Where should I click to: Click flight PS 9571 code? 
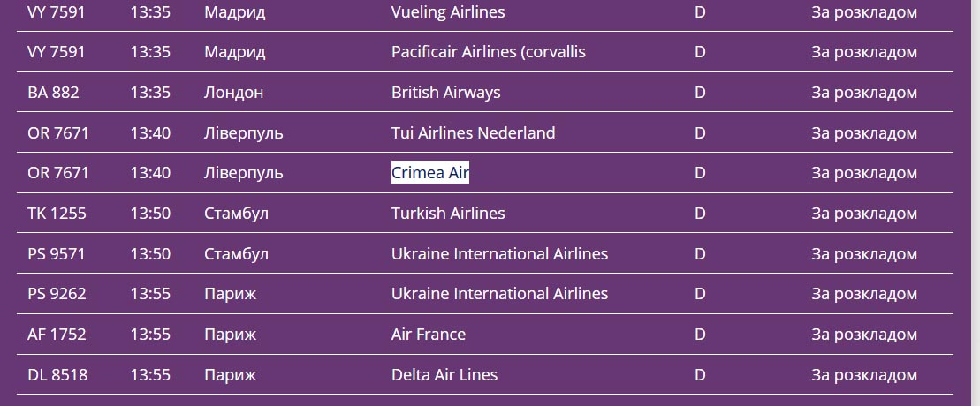point(57,254)
